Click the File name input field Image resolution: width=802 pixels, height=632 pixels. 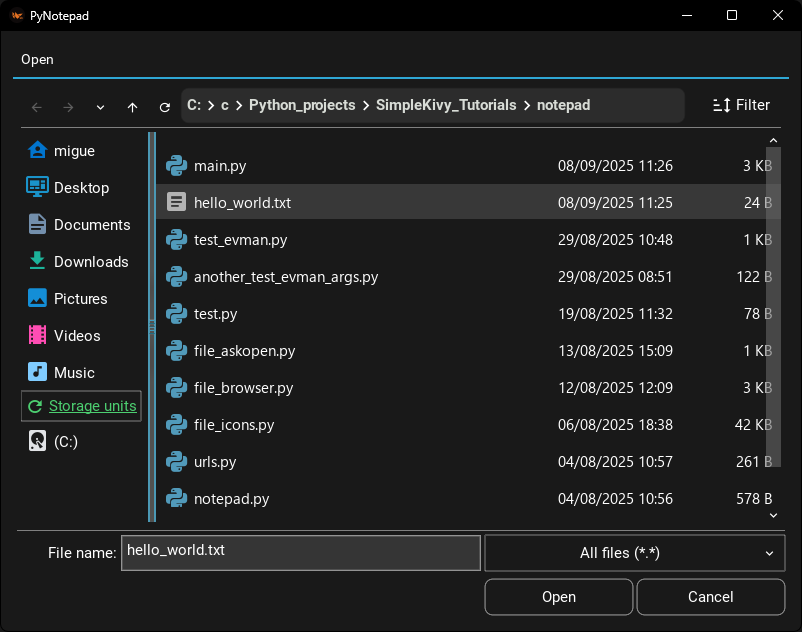click(300, 553)
